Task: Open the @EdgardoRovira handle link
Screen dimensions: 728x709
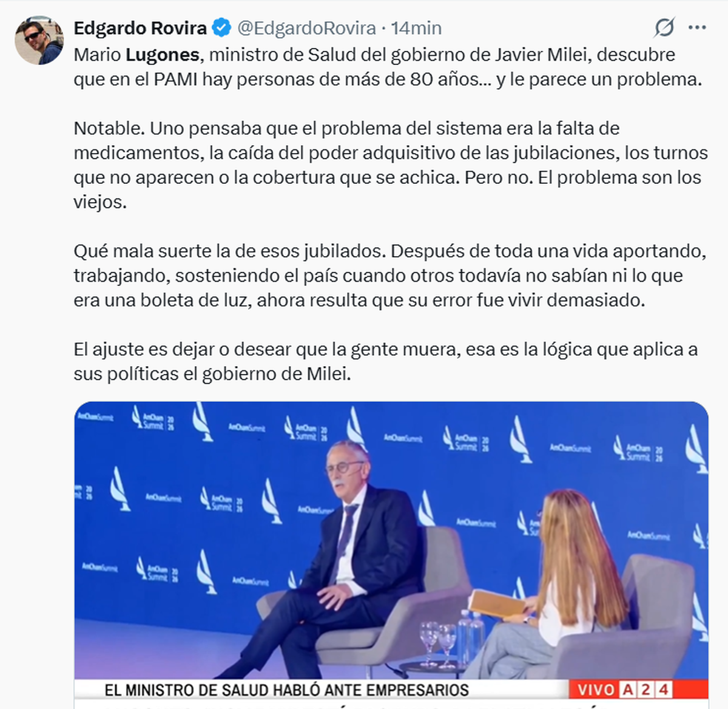Action: point(306,28)
